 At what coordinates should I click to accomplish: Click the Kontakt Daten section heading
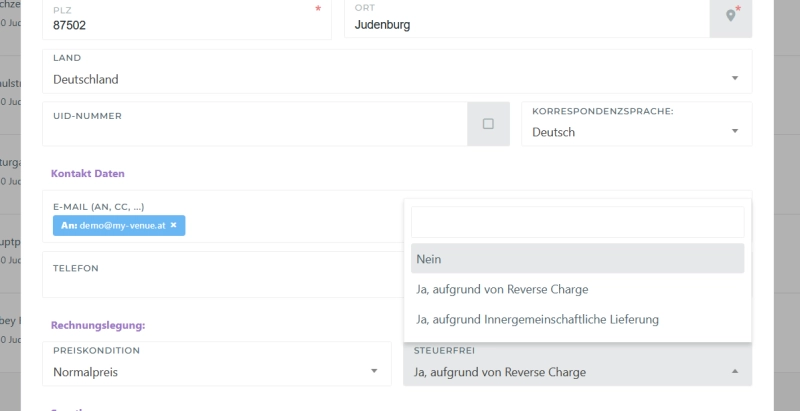click(x=88, y=173)
